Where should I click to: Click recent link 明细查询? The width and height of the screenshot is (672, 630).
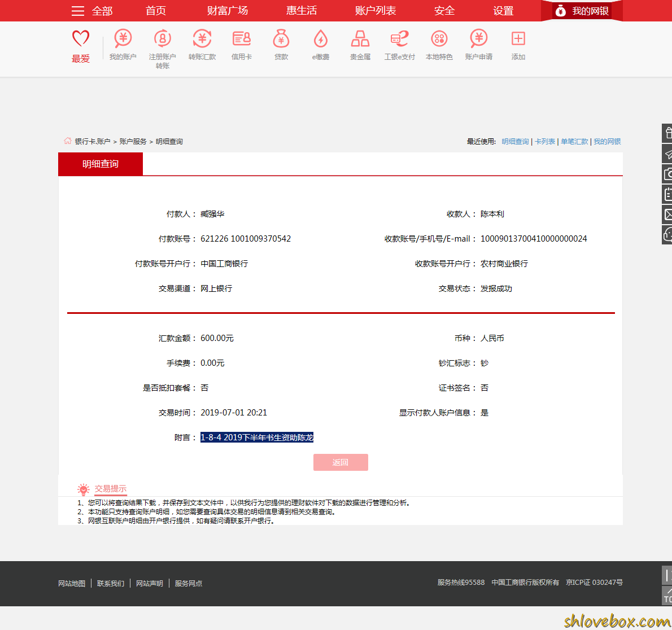tap(515, 142)
